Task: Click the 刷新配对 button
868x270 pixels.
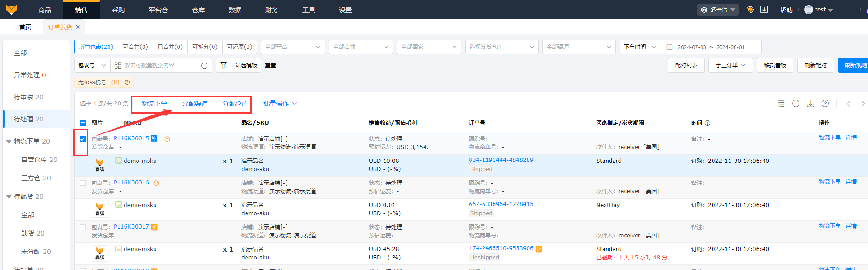Action: 815,65
